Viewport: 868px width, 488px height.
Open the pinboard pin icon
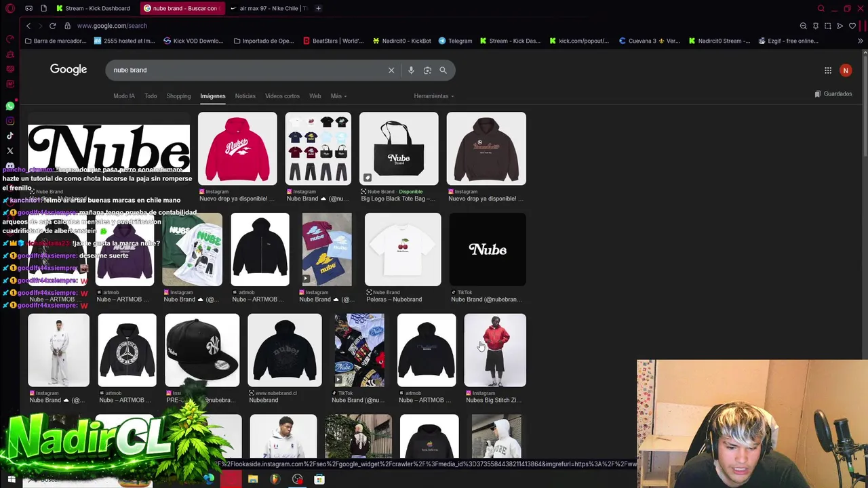[816, 26]
